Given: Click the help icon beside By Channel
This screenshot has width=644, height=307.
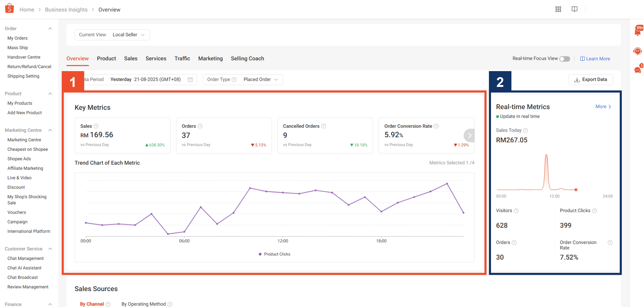Looking at the screenshot, I should click(108, 304).
